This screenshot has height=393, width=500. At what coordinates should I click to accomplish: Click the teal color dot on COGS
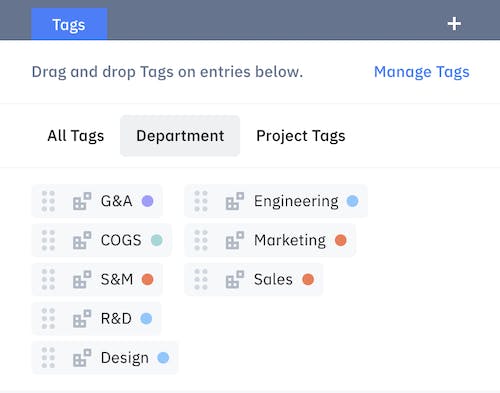click(157, 240)
